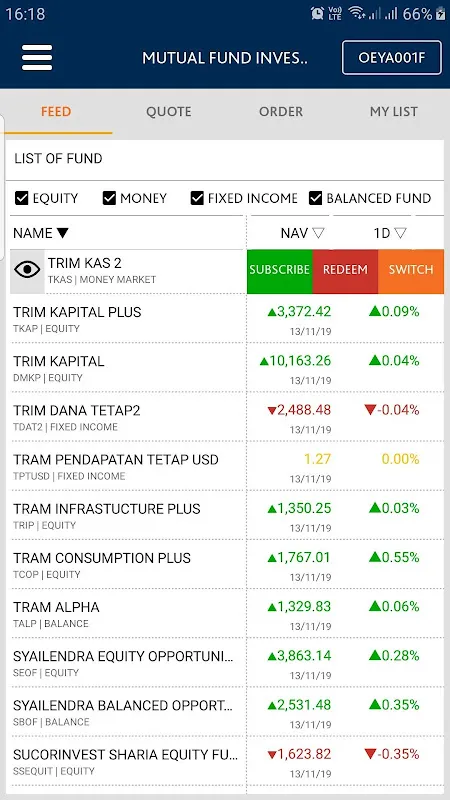Open the hamburger navigation menu

[37, 58]
